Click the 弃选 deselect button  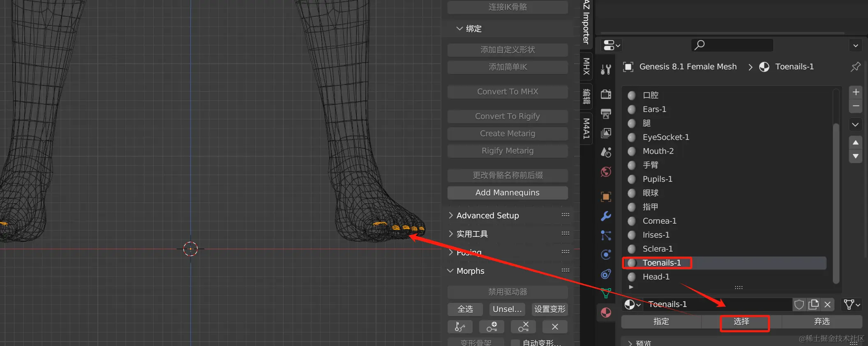(822, 322)
